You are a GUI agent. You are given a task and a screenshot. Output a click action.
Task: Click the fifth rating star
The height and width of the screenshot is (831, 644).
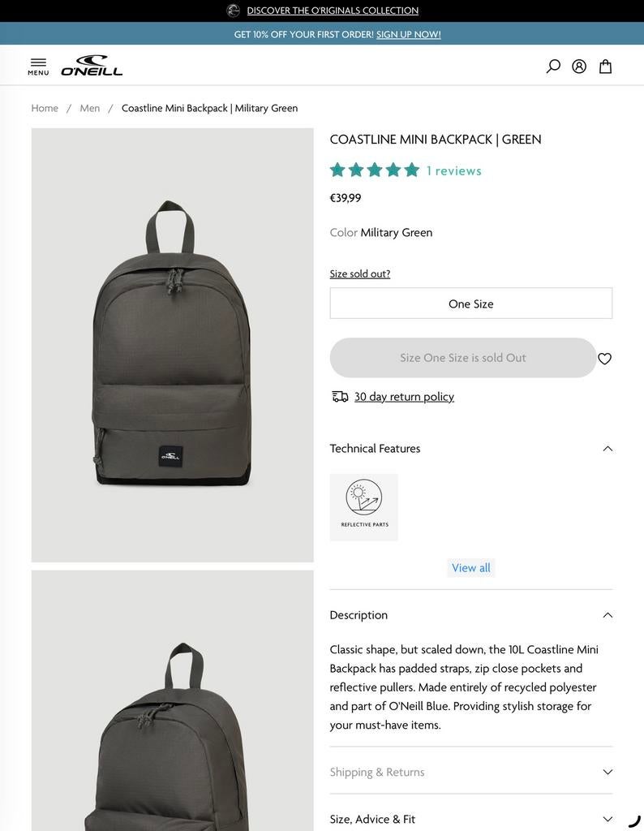411,170
